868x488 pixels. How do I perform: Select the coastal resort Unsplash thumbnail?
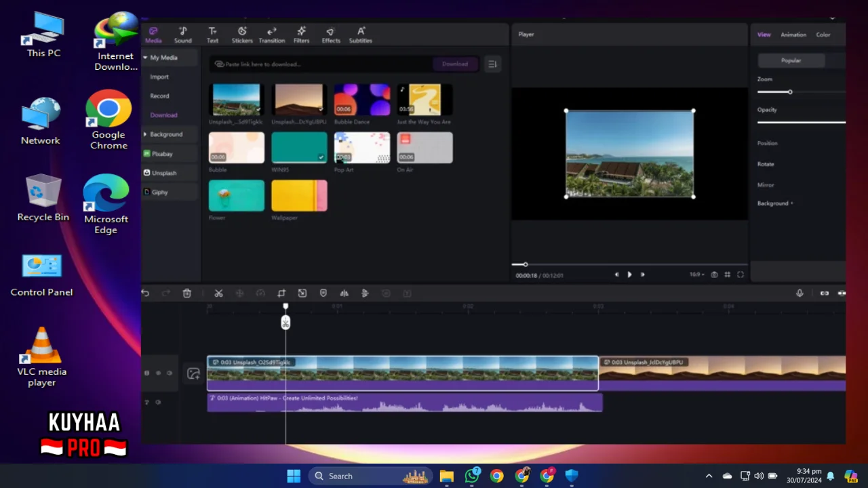click(x=236, y=100)
